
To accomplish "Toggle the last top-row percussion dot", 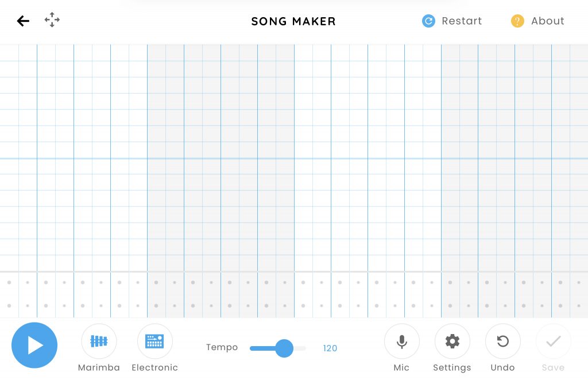I will (579, 282).
